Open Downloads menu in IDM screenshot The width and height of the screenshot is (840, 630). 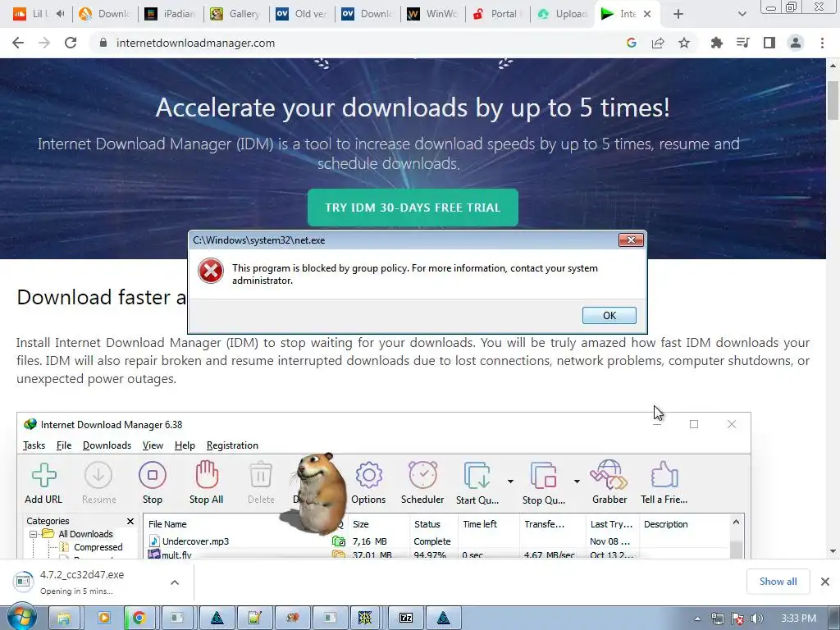[x=107, y=445]
